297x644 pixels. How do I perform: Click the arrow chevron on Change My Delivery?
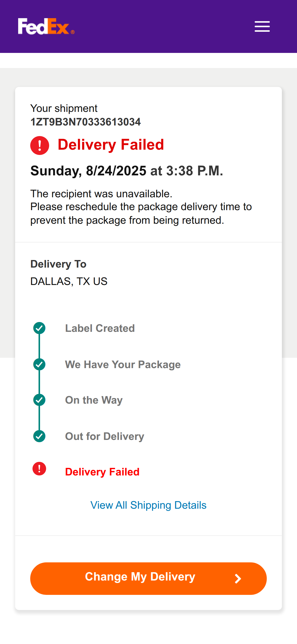[238, 579]
